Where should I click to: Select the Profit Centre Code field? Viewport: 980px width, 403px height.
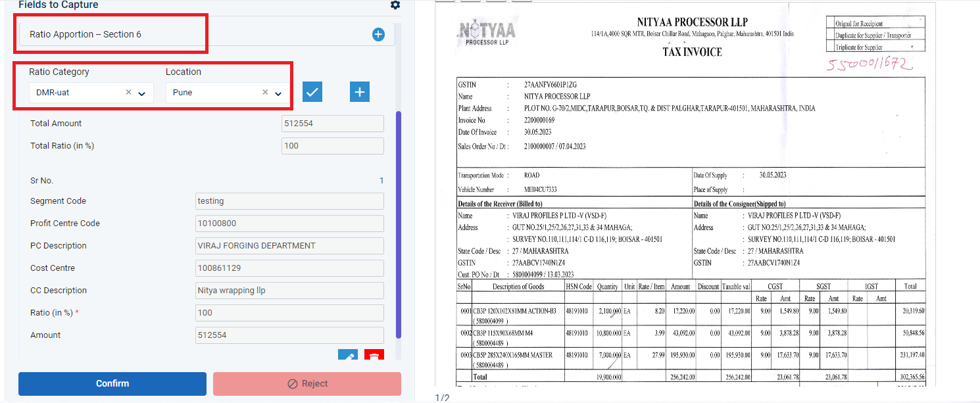289,224
